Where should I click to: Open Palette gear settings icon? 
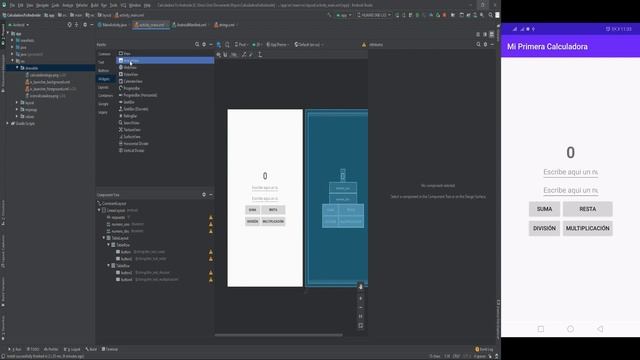204,44
